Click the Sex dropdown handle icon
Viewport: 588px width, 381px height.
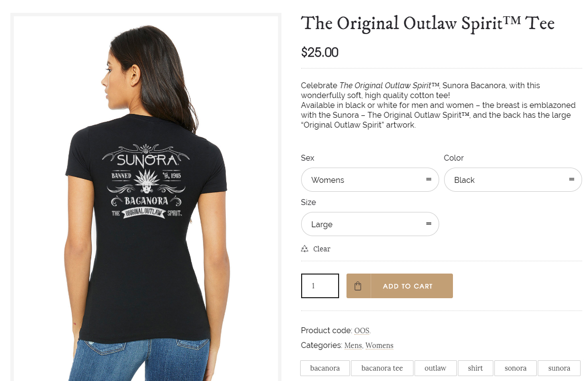[x=429, y=179]
